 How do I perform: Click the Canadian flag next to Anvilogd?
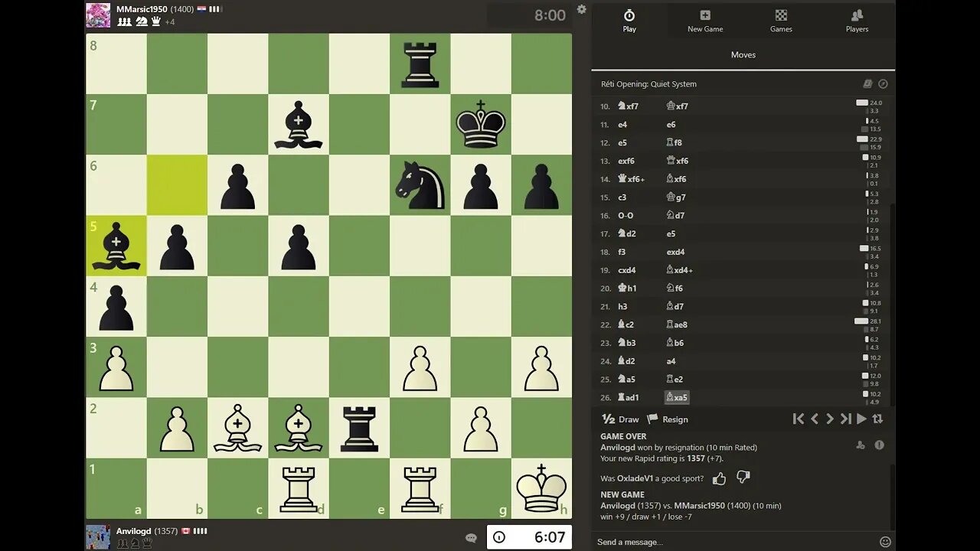(185, 531)
